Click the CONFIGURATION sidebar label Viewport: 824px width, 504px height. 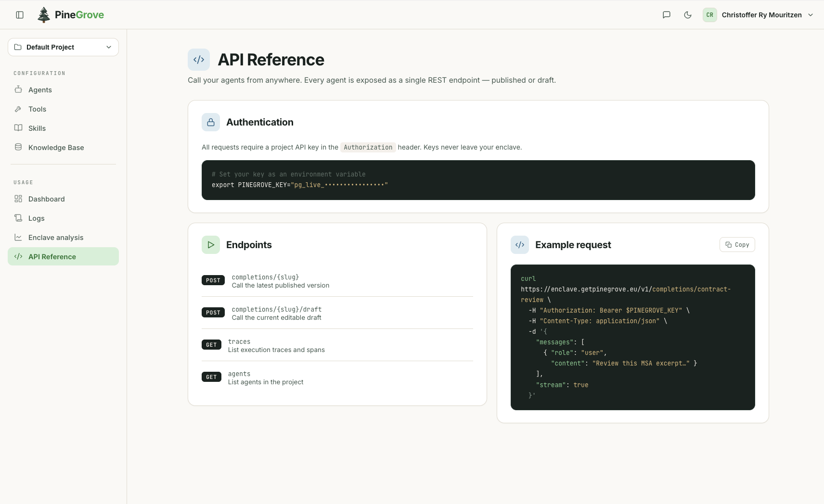(39, 73)
